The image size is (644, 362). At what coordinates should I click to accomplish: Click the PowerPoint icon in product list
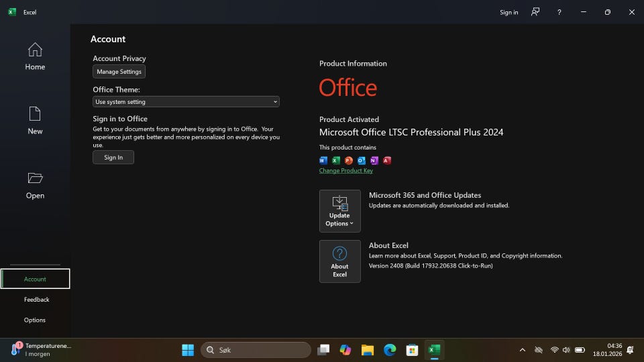click(x=349, y=160)
